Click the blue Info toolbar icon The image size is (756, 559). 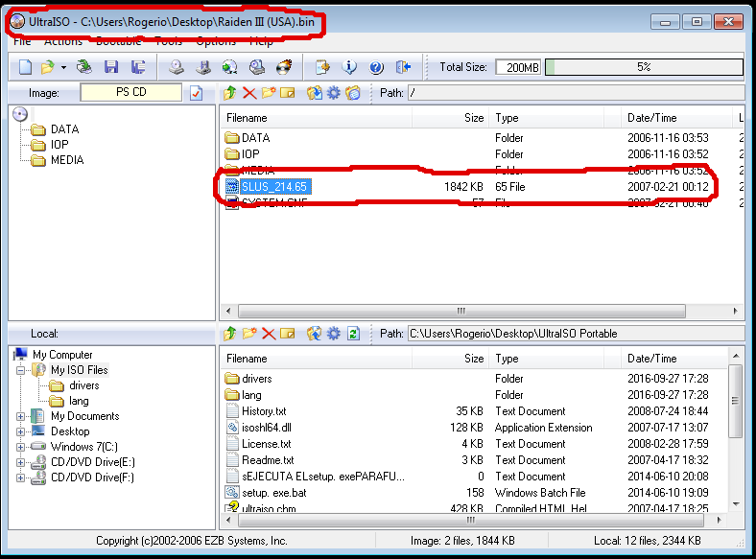pos(350,67)
